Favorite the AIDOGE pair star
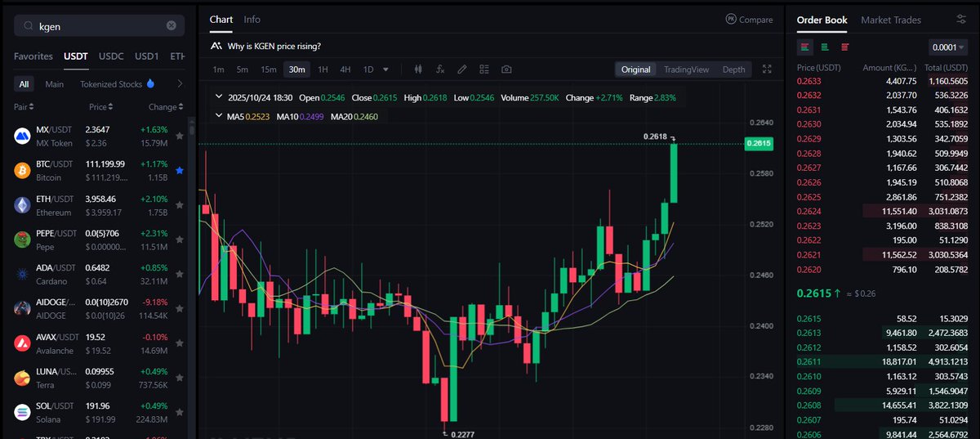Image resolution: width=980 pixels, height=439 pixels. click(179, 308)
